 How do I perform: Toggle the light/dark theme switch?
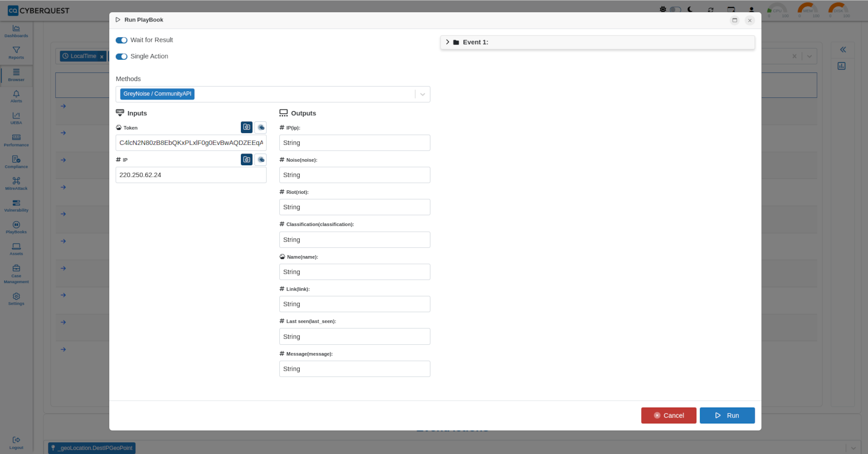point(676,10)
